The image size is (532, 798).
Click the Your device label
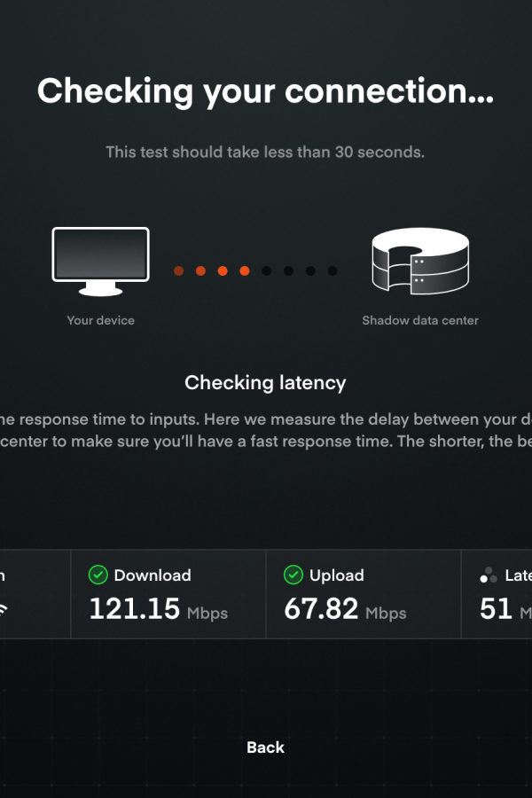click(x=101, y=320)
